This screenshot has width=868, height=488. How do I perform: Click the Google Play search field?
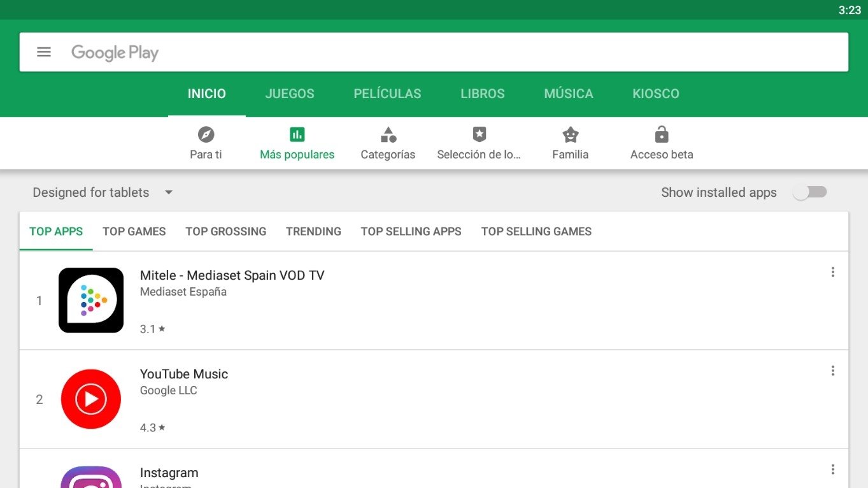(x=434, y=52)
